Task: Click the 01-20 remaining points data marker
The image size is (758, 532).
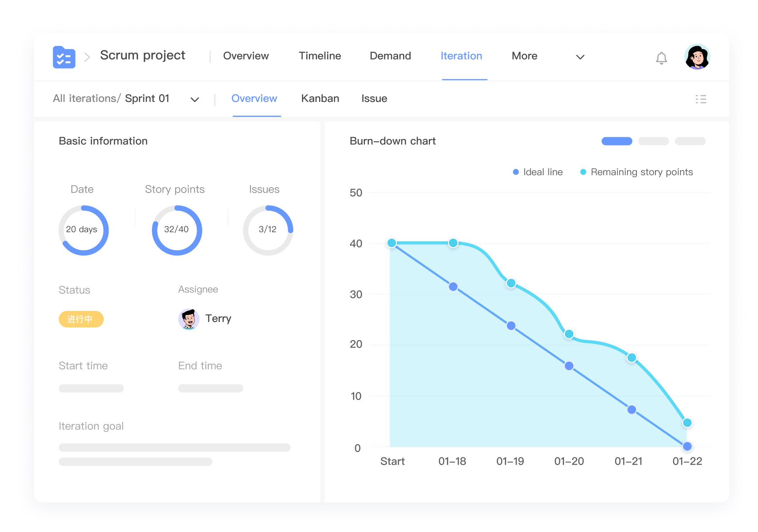Action: 569,334
